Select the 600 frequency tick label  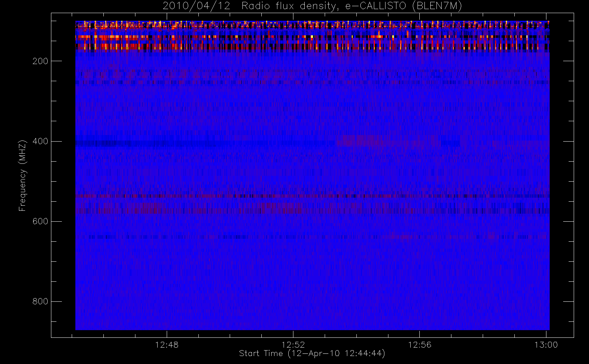pyautogui.click(x=40, y=221)
